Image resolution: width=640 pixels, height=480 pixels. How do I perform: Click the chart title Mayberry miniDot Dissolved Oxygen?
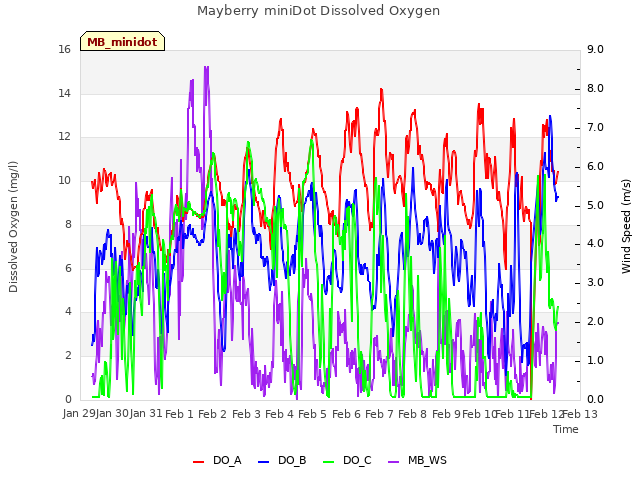point(318,11)
